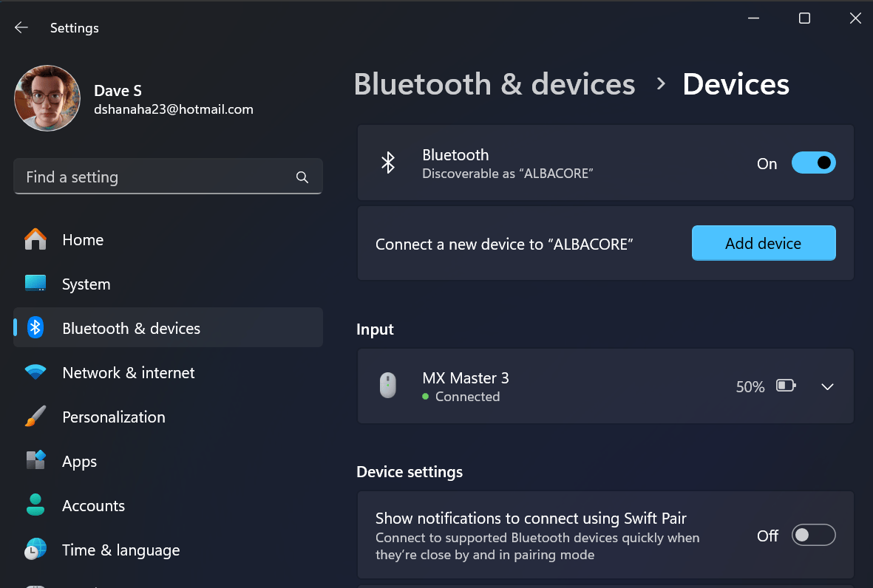The image size is (873, 588).
Task: Select the Devices breadcrumb heading
Action: coord(736,83)
